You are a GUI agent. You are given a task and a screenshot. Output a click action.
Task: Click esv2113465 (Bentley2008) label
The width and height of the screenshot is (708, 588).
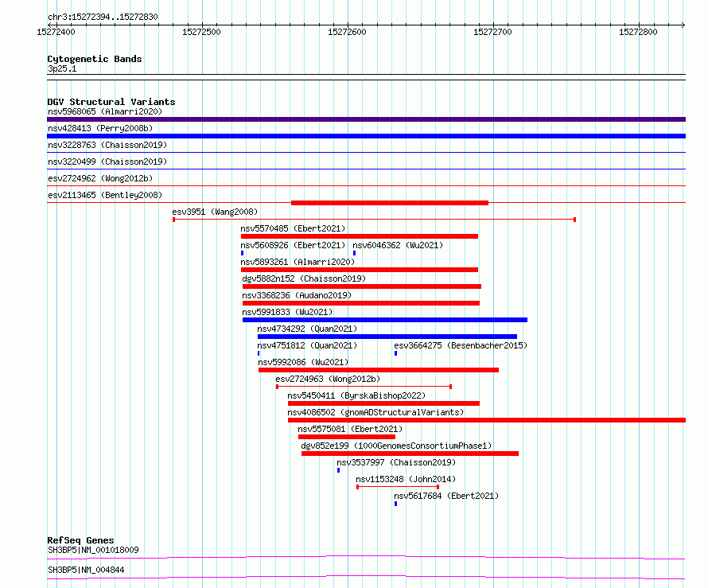pos(105,195)
